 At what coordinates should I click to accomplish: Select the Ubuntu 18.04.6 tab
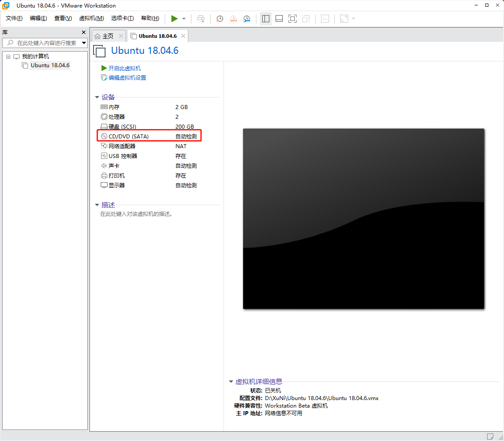(158, 36)
